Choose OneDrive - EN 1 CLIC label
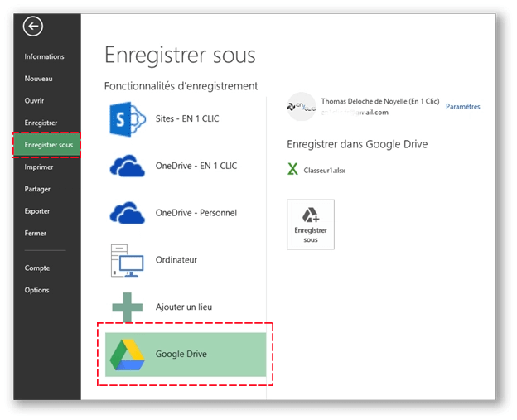Screen dimensions: 517x420 (196, 166)
